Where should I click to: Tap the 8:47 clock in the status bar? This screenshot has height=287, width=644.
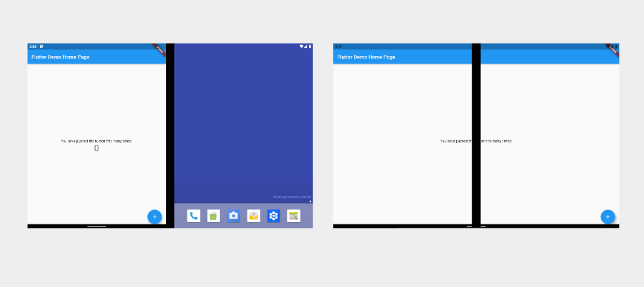[338, 47]
